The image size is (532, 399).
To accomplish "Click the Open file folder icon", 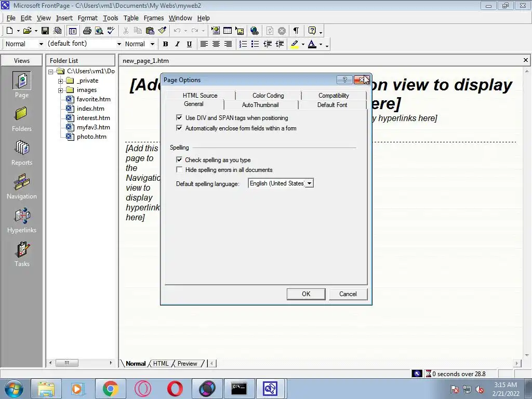I will (27, 31).
